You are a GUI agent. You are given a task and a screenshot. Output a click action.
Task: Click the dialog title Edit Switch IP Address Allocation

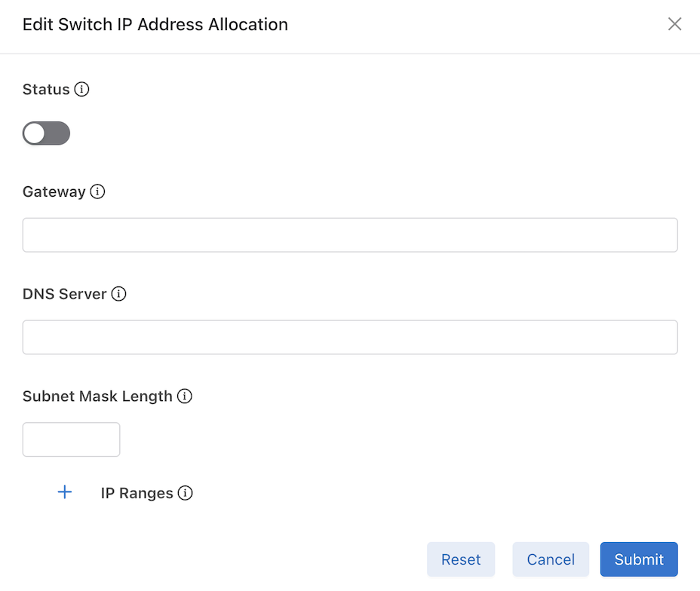(x=155, y=24)
